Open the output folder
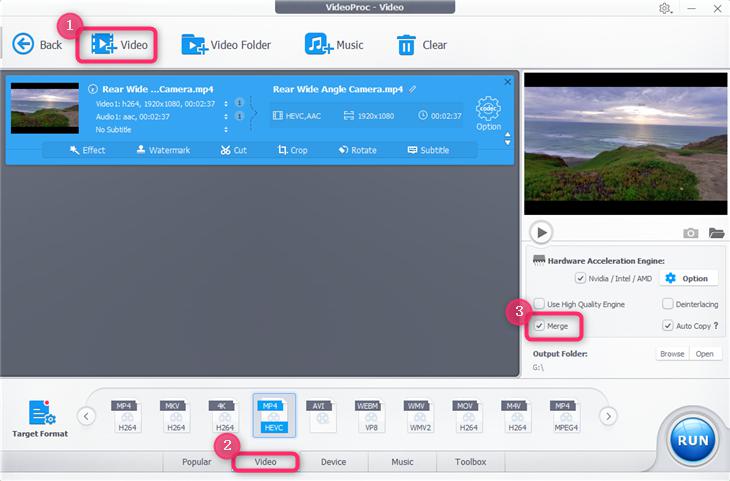The width and height of the screenshot is (730, 481). 705,354
